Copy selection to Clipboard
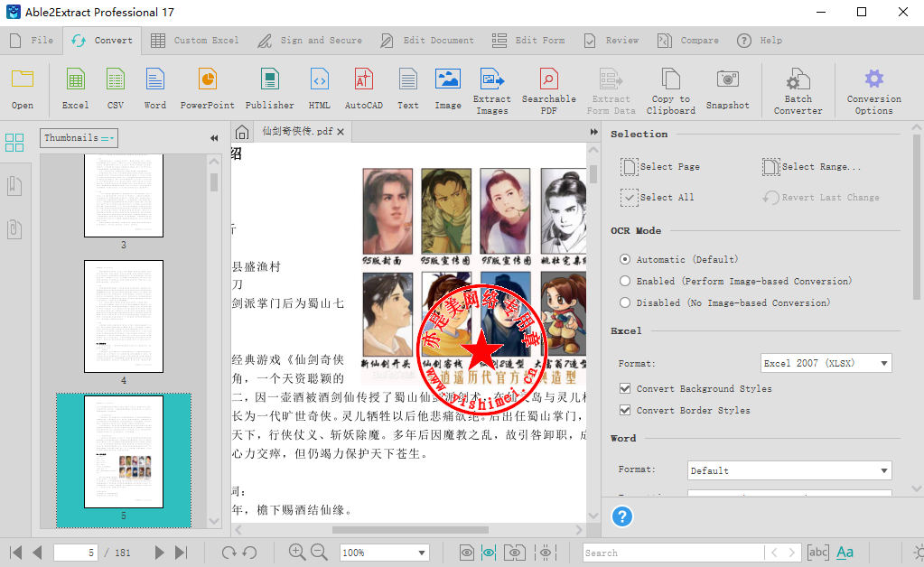This screenshot has width=924, height=567. point(670,91)
